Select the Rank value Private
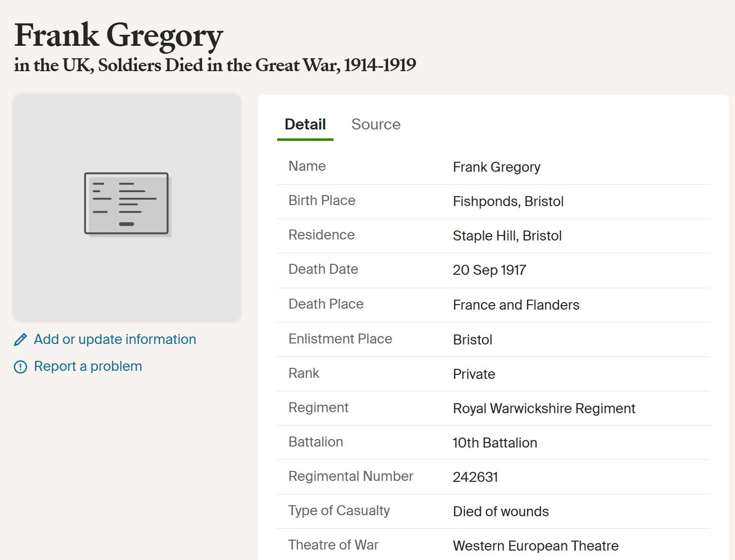This screenshot has width=735, height=560. tap(474, 374)
